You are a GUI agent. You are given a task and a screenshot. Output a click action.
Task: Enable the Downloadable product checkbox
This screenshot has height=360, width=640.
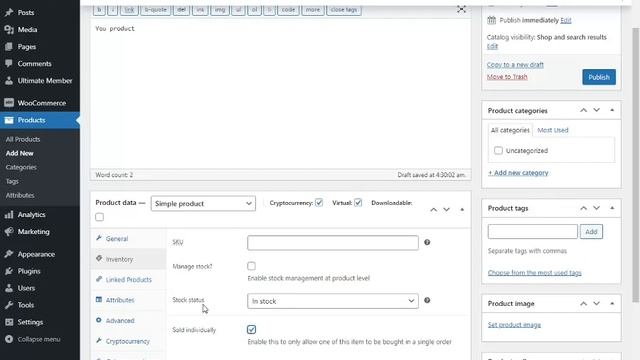coord(99,217)
